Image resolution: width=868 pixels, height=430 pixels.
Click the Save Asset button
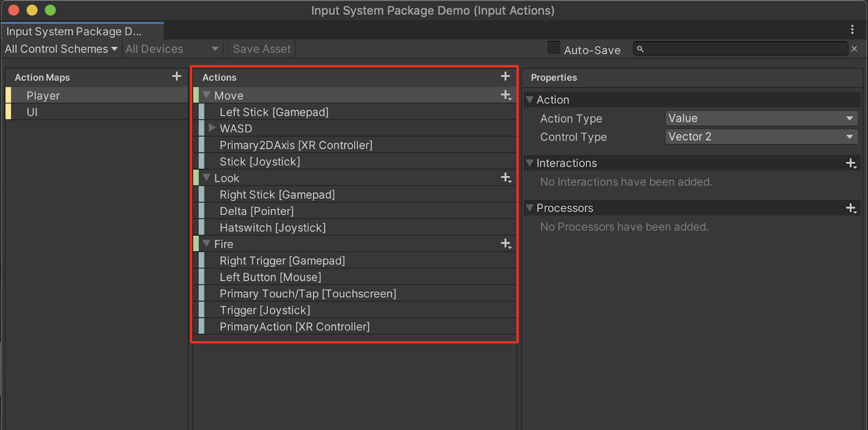(x=261, y=49)
